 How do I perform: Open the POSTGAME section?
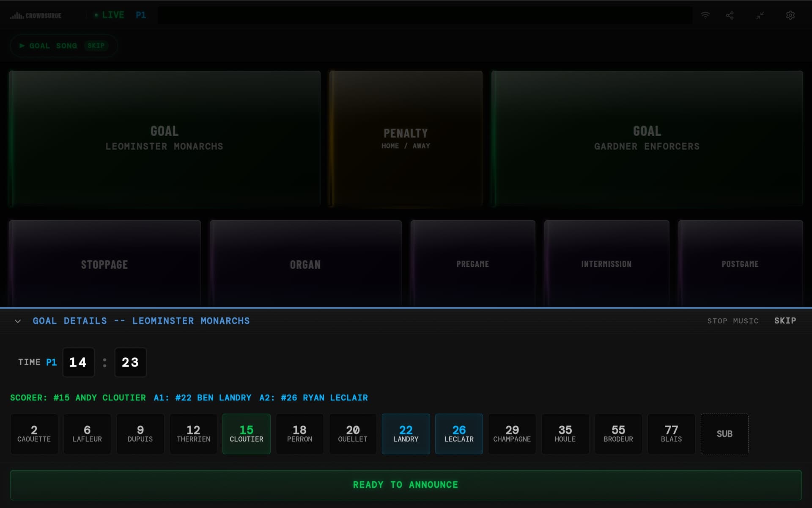point(740,263)
